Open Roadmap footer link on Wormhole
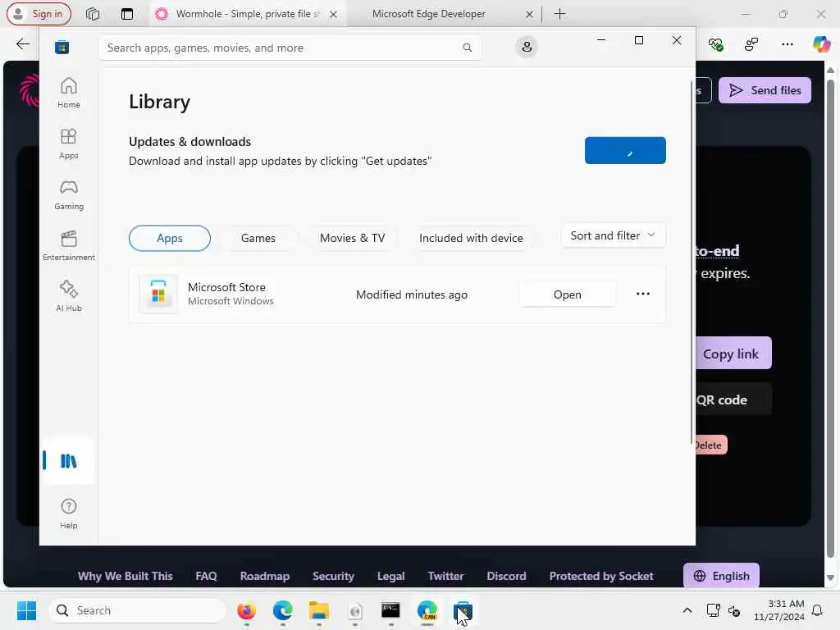840x630 pixels. [265, 576]
